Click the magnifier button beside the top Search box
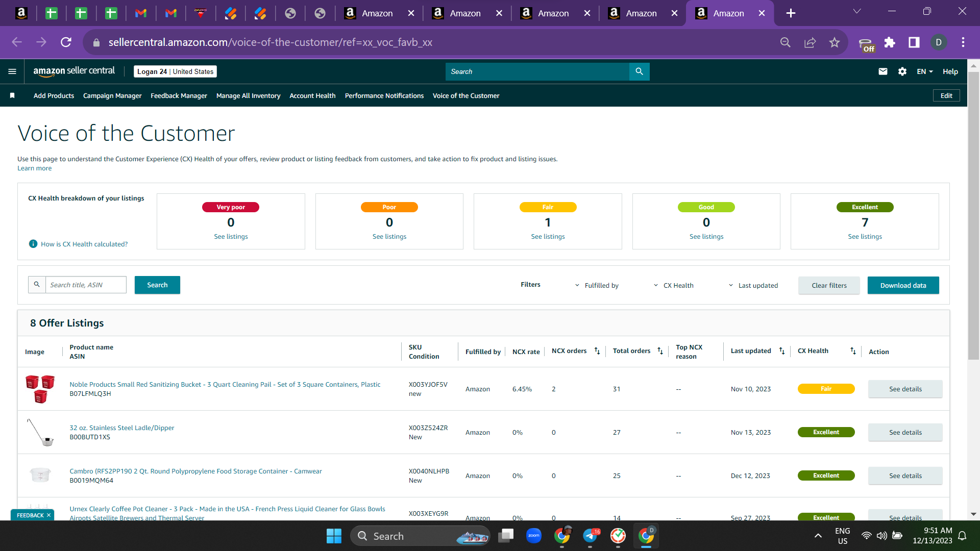The image size is (980, 551). (639, 71)
